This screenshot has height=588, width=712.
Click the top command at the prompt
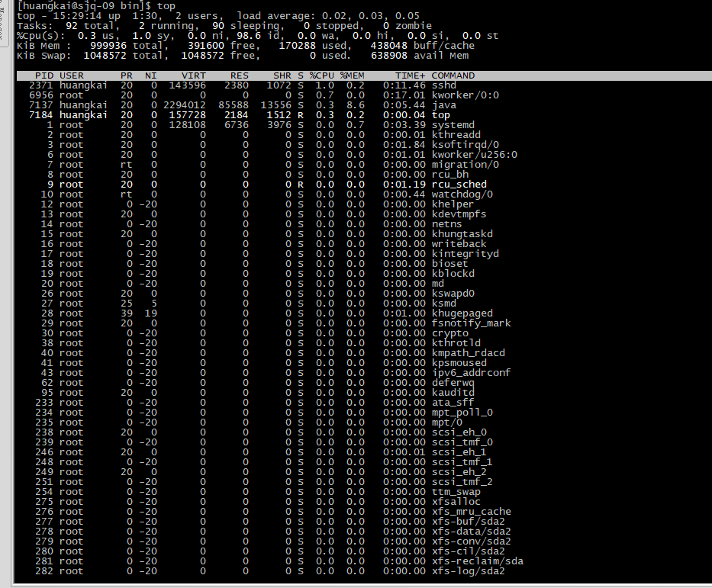coord(166,6)
